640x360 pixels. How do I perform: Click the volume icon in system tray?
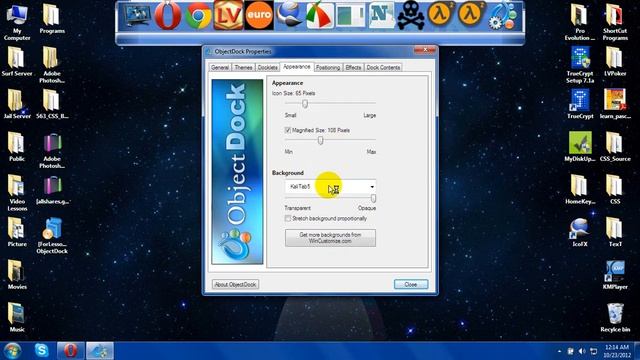click(x=582, y=351)
